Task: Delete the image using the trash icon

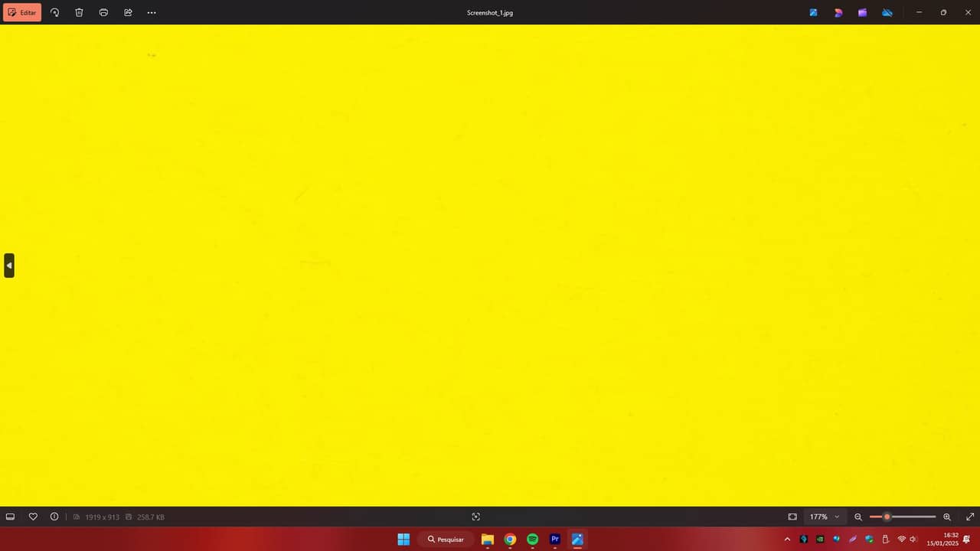Action: pyautogui.click(x=79, y=12)
